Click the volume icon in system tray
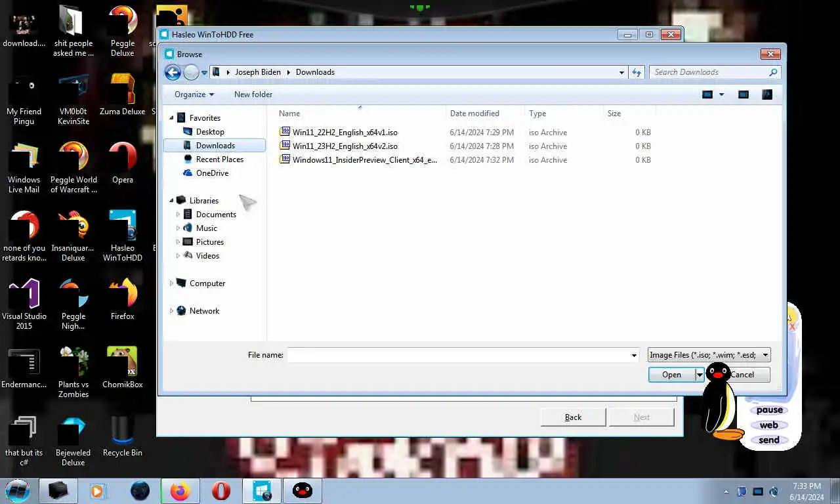The height and width of the screenshot is (504, 840). pyautogui.click(x=774, y=492)
